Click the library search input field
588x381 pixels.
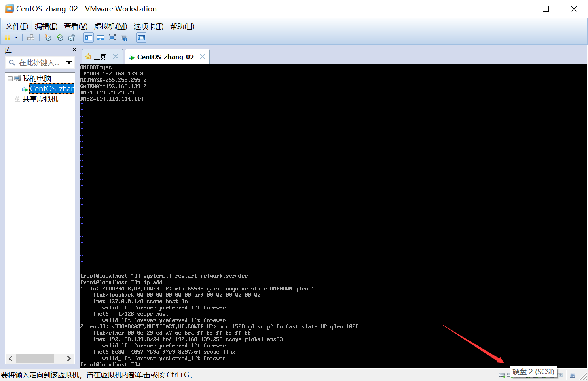pyautogui.click(x=39, y=62)
